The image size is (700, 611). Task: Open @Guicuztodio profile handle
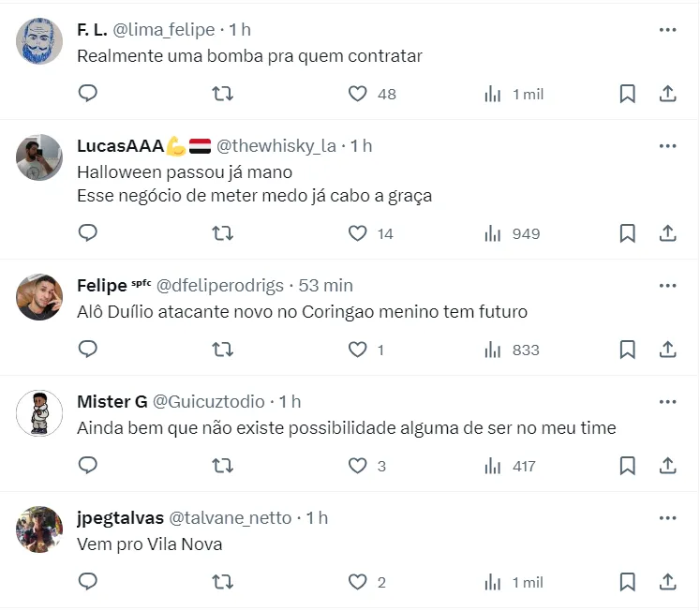(208, 401)
